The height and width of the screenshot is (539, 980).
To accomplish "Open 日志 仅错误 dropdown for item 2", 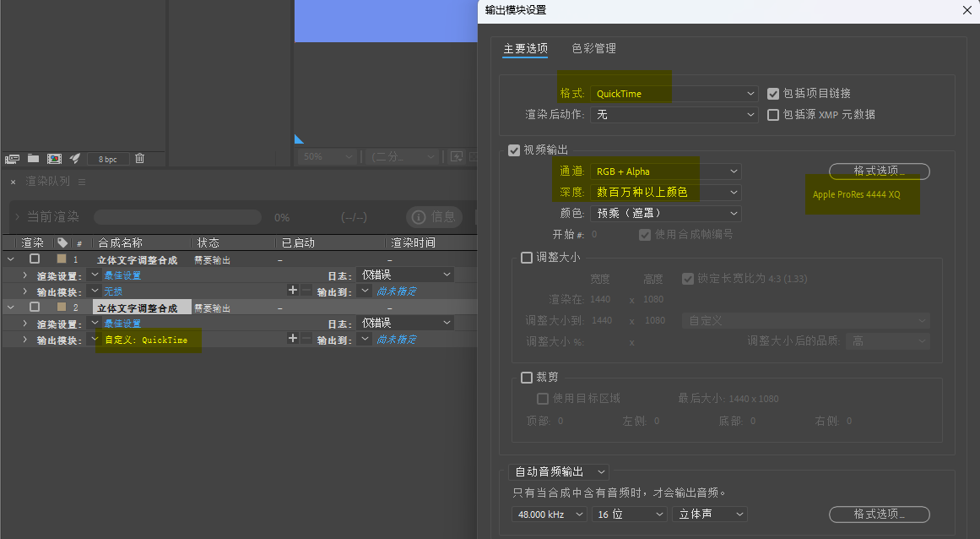I will pos(406,323).
